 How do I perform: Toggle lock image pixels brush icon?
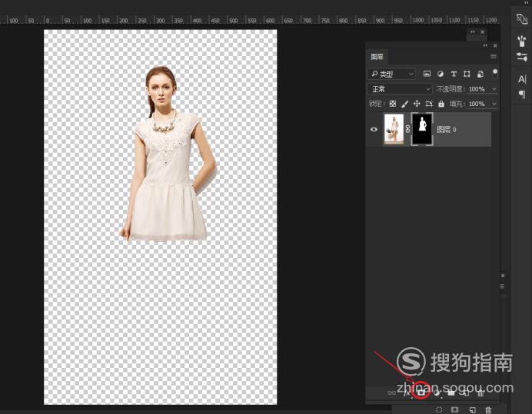click(404, 104)
